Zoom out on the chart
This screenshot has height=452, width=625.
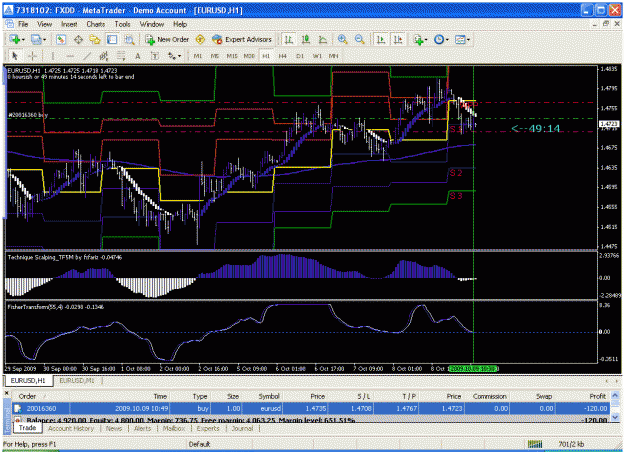pyautogui.click(x=360, y=39)
